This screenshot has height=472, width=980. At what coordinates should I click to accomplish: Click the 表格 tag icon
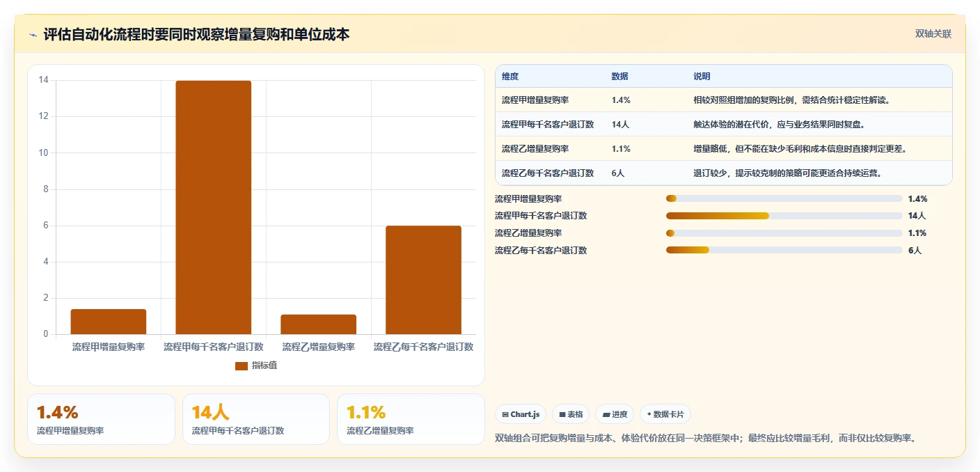pyautogui.click(x=562, y=414)
